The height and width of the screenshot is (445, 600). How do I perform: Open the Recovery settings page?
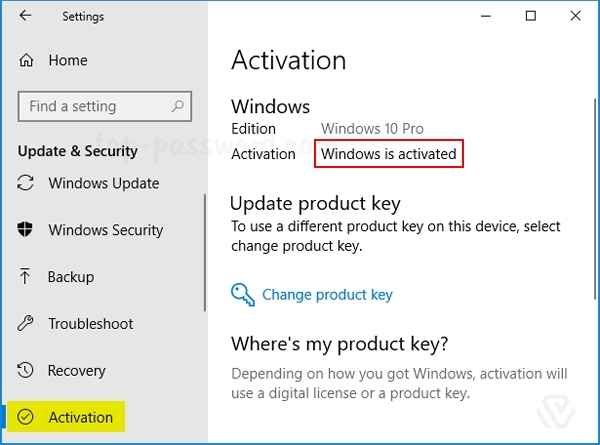[76, 371]
